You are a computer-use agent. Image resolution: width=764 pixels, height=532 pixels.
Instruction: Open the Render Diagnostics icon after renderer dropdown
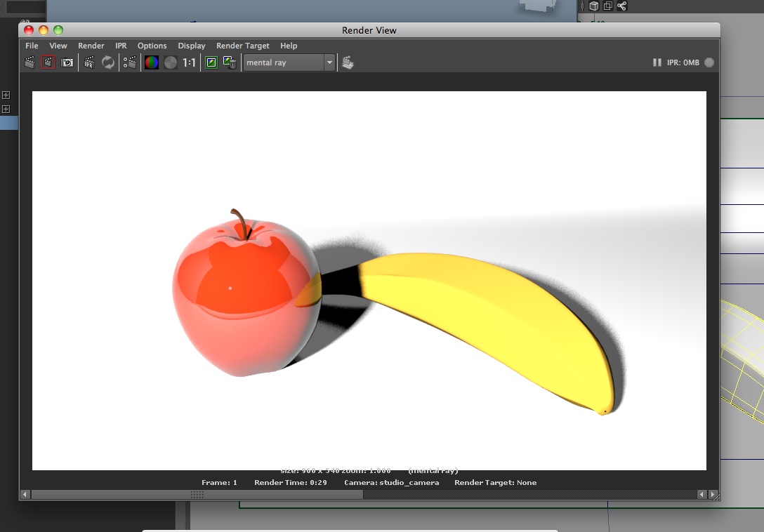click(x=348, y=62)
